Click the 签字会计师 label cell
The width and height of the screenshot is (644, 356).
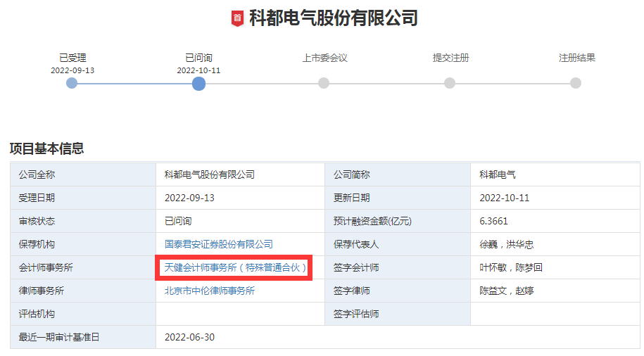(398, 268)
